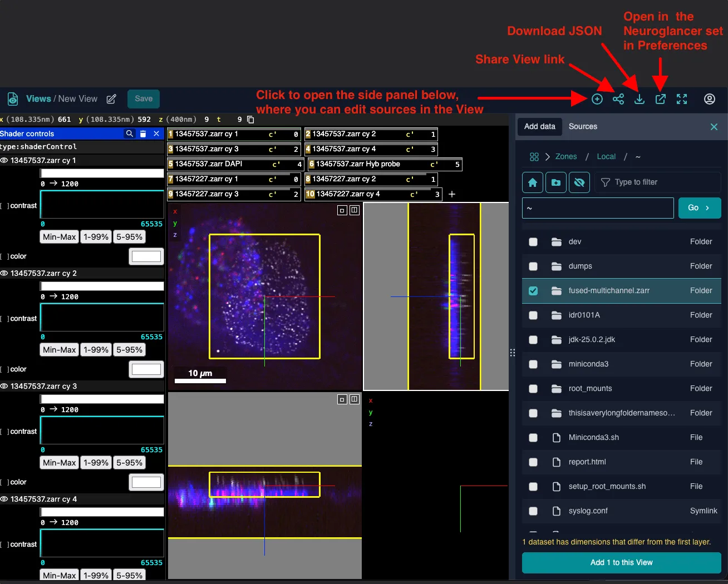This screenshot has width=728, height=584.
Task: Click the search icon in Shader controls
Action: click(130, 133)
